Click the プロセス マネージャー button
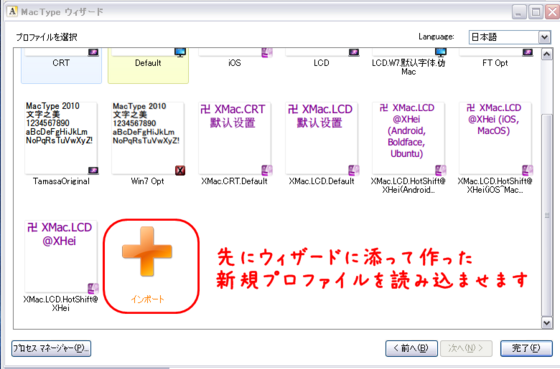The image size is (560, 369). [x=51, y=348]
